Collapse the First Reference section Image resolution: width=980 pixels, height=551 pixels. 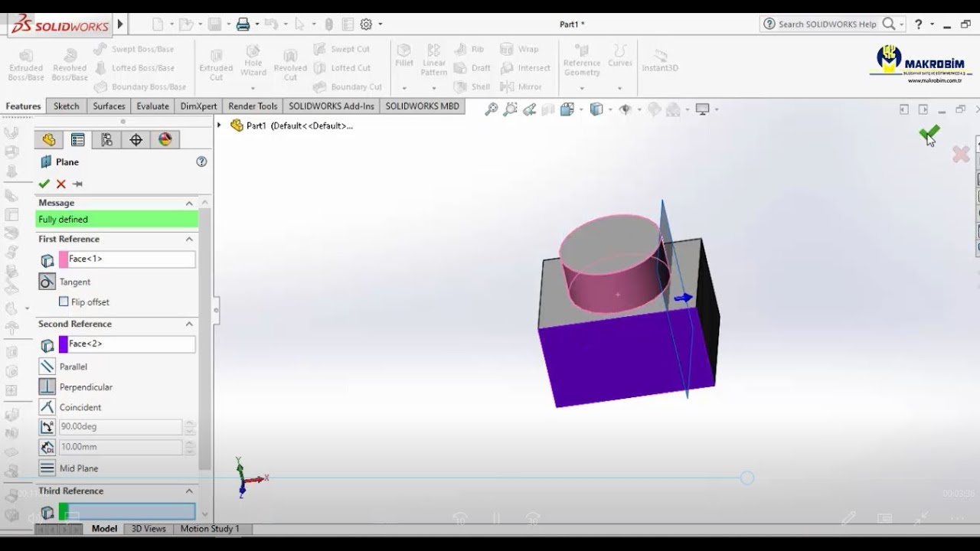189,239
